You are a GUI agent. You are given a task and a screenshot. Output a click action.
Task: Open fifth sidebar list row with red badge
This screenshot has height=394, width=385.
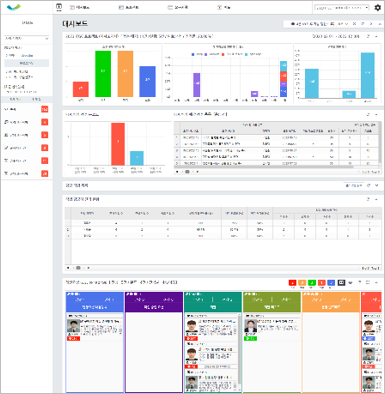(x=26, y=161)
